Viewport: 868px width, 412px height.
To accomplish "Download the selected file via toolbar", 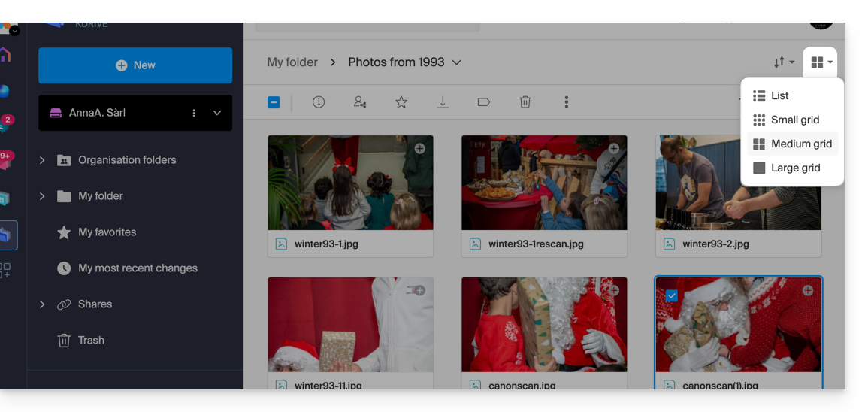I will pos(443,102).
